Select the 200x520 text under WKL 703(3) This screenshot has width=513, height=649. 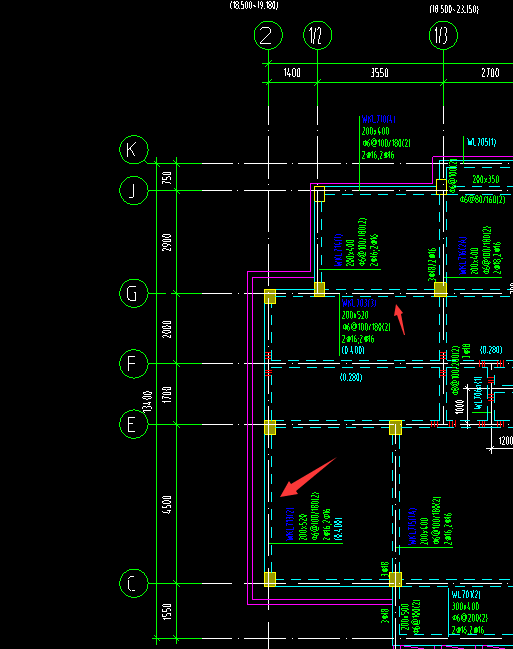coord(355,315)
